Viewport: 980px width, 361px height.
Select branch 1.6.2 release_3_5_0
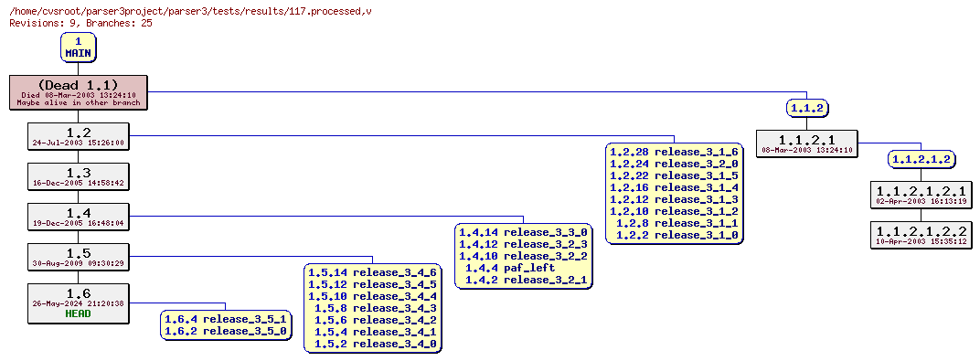[x=226, y=331]
